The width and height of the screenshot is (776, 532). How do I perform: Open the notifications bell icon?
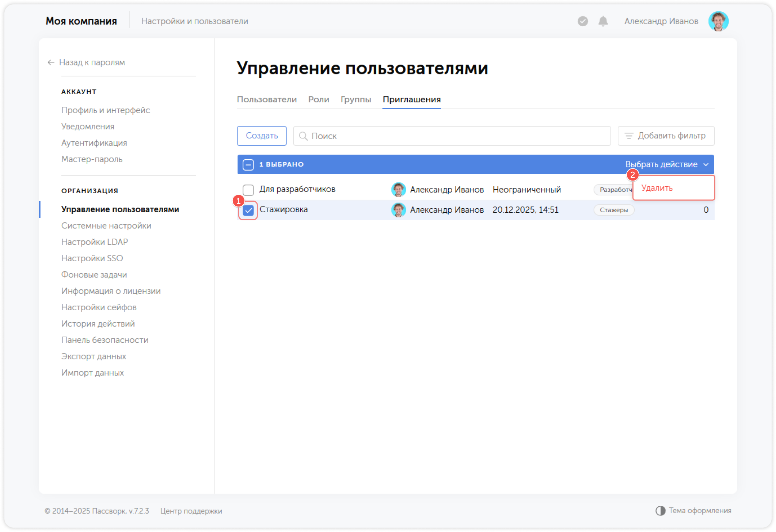(602, 21)
